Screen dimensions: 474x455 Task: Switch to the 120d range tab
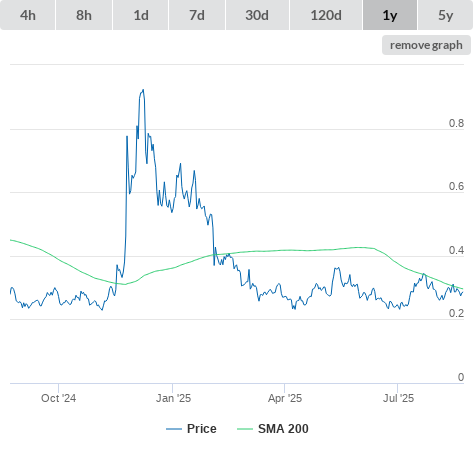[x=326, y=15]
